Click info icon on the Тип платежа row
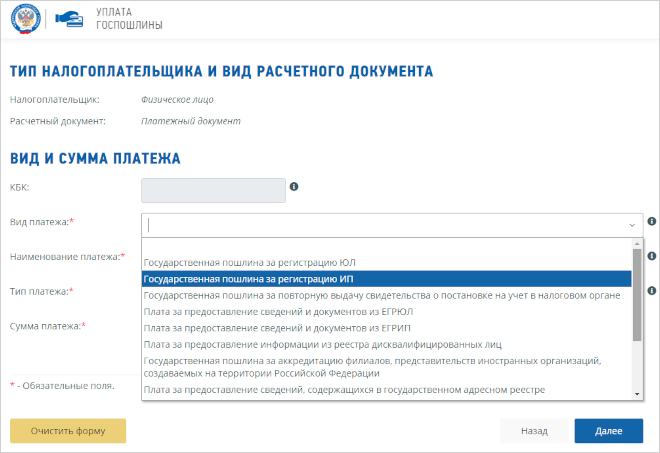This screenshot has height=453, width=660. tap(652, 290)
